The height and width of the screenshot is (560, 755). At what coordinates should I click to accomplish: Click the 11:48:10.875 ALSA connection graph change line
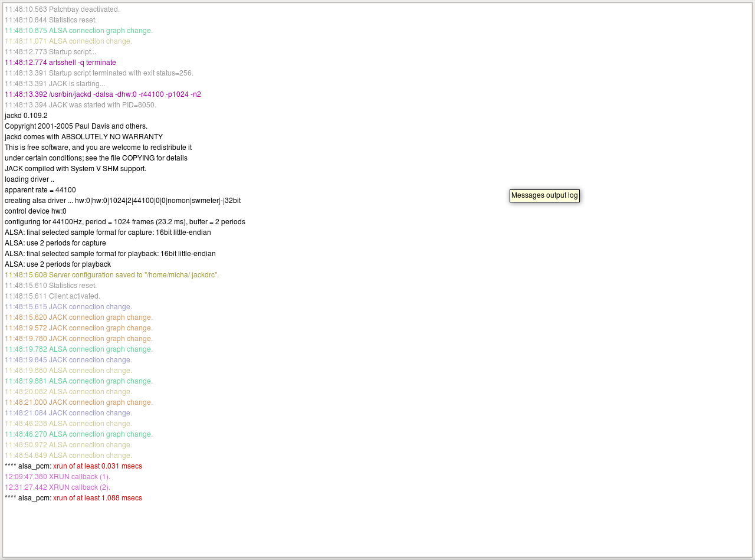[78, 31]
